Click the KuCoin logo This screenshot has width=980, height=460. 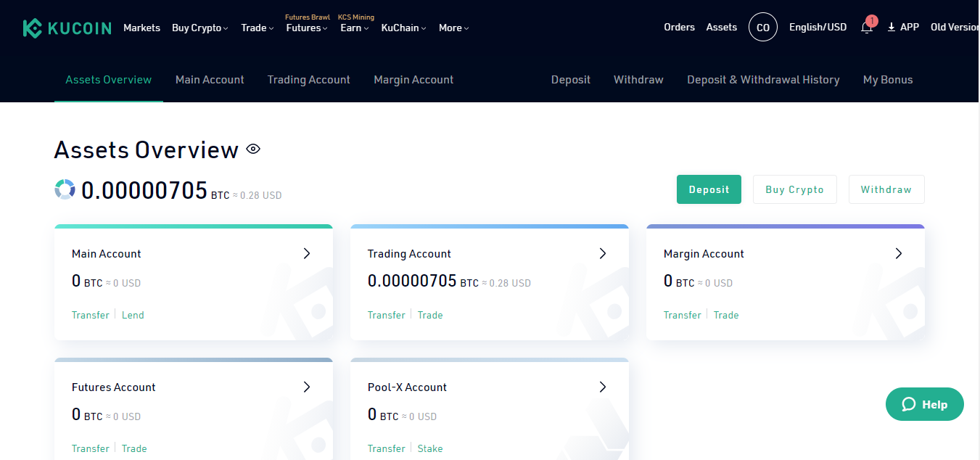pos(67,28)
